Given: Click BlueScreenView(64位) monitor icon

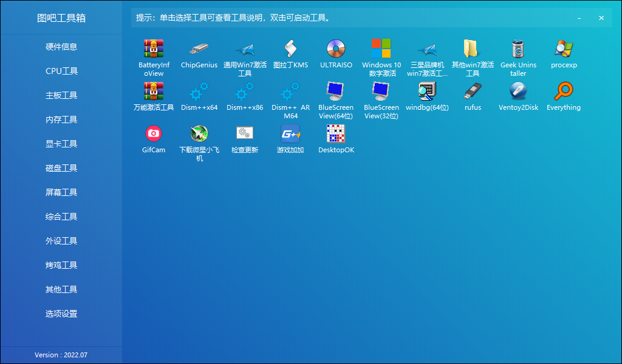Looking at the screenshot, I should (336, 92).
